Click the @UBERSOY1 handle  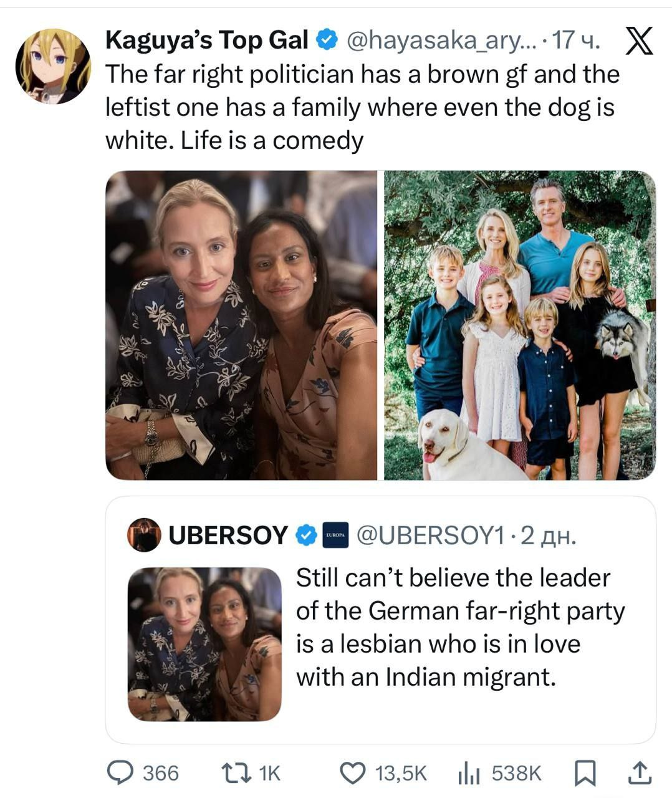tap(430, 535)
